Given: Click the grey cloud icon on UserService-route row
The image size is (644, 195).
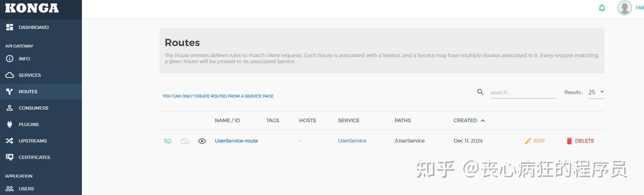Looking at the screenshot, I should point(185,141).
